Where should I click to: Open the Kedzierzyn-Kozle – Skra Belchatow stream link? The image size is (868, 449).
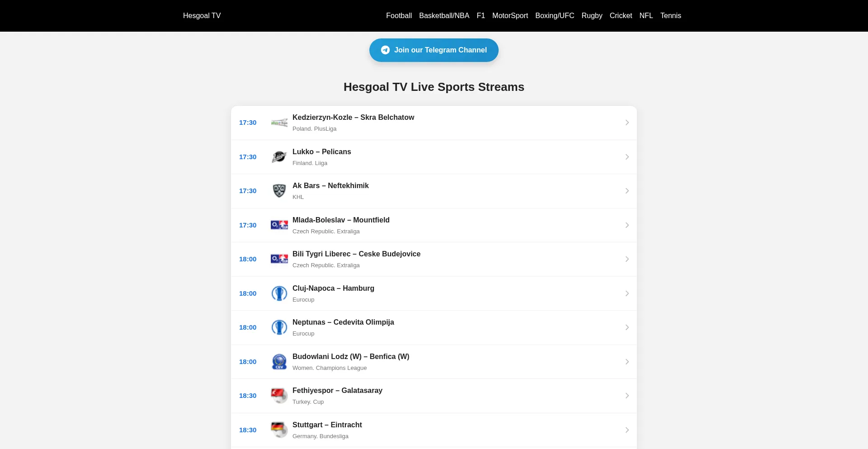coord(434,123)
